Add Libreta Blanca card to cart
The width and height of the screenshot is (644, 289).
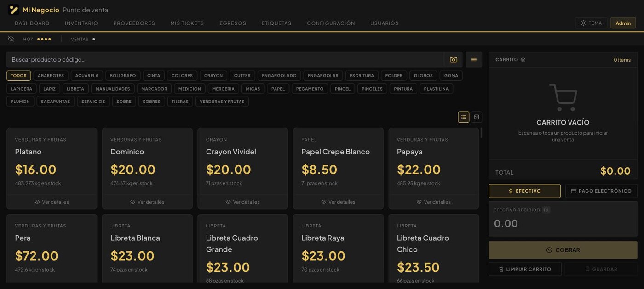coord(147,248)
